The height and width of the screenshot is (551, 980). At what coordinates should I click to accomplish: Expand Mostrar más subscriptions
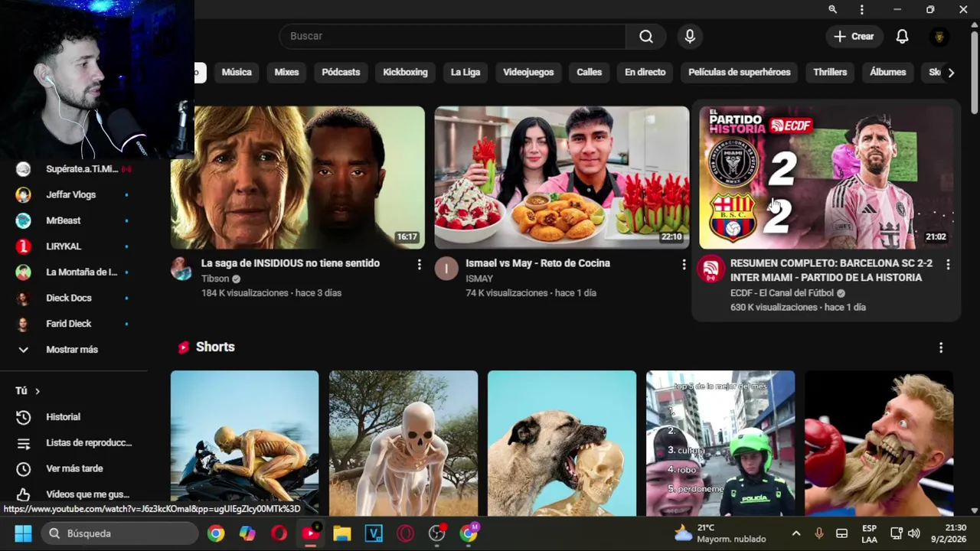click(73, 349)
